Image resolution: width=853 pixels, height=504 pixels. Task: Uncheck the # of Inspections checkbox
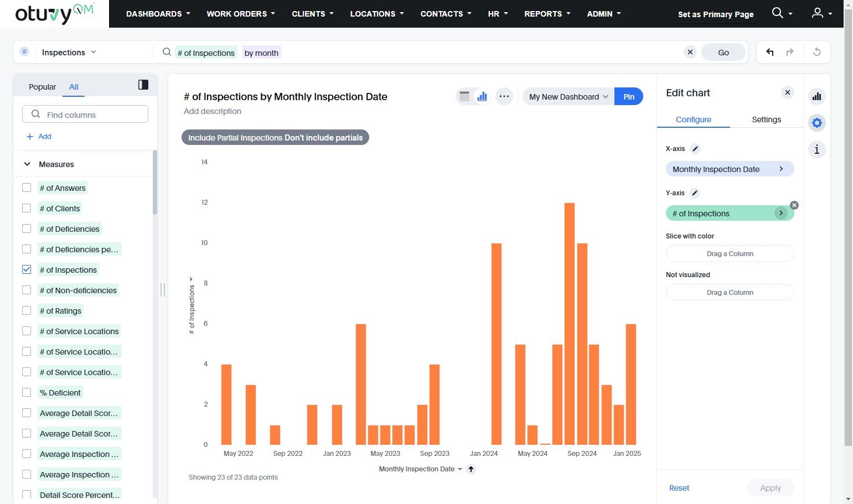point(27,269)
